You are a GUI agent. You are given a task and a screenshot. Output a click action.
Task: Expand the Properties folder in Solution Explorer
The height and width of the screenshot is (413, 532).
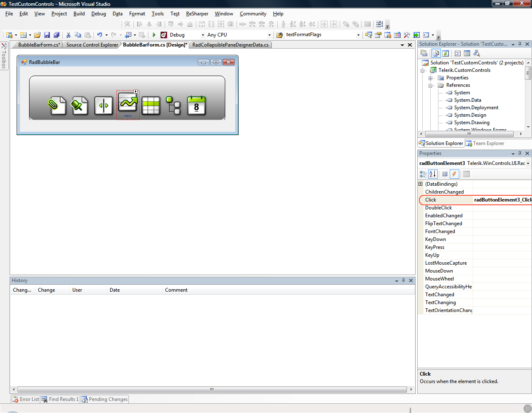[x=431, y=78]
